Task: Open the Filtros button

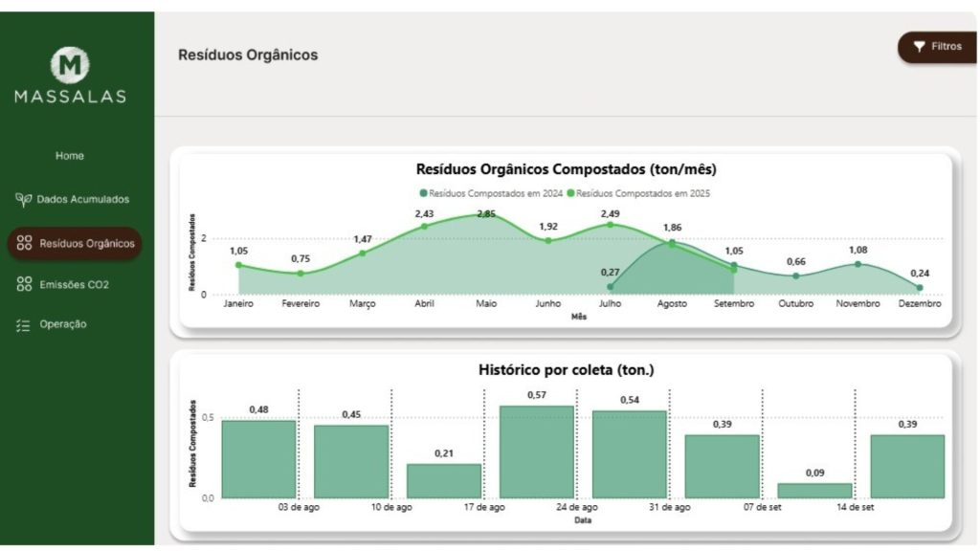Action: [x=937, y=47]
